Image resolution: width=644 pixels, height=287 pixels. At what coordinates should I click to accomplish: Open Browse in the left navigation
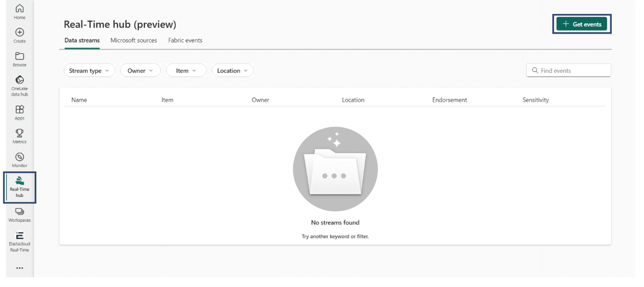[20, 59]
